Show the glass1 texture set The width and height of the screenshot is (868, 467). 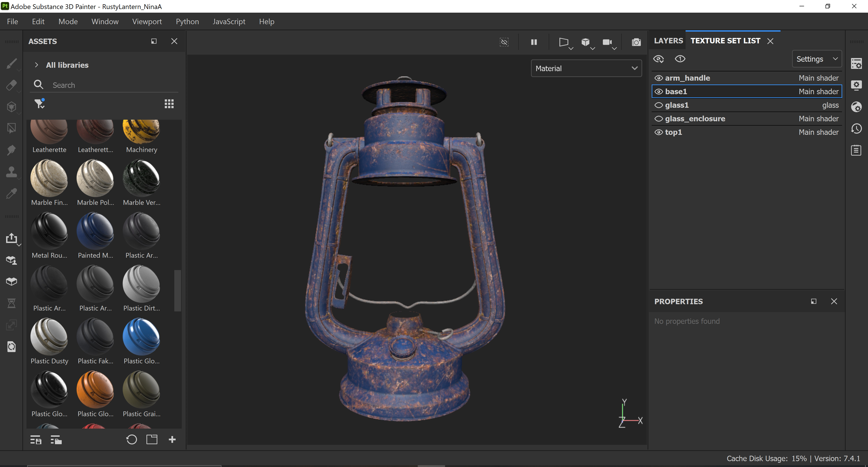pyautogui.click(x=658, y=105)
